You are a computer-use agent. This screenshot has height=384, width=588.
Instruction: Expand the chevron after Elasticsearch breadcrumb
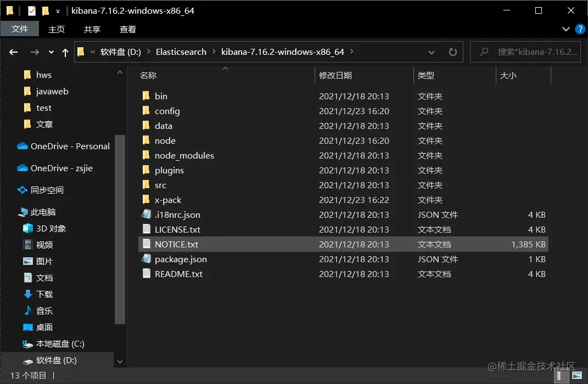coord(214,52)
